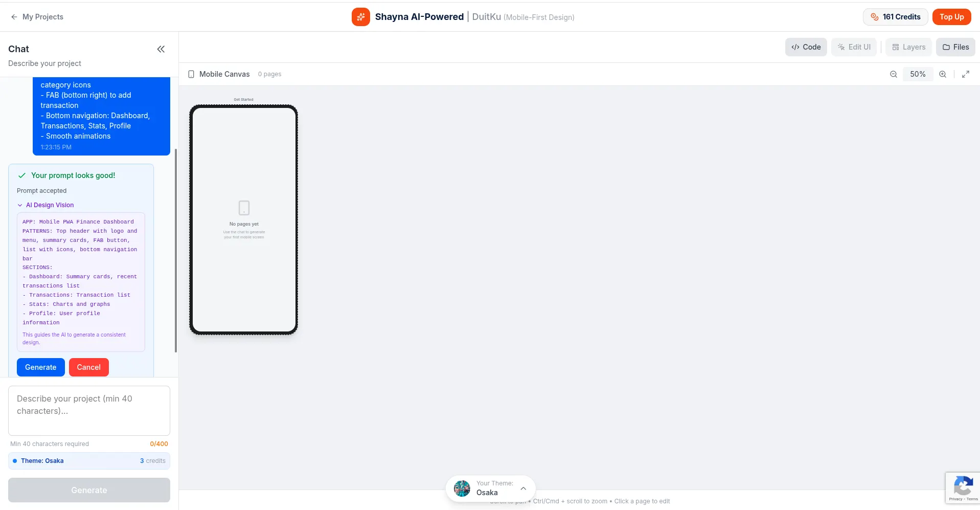980x510 pixels.
Task: Toggle Edit UI mode
Action: tap(854, 47)
